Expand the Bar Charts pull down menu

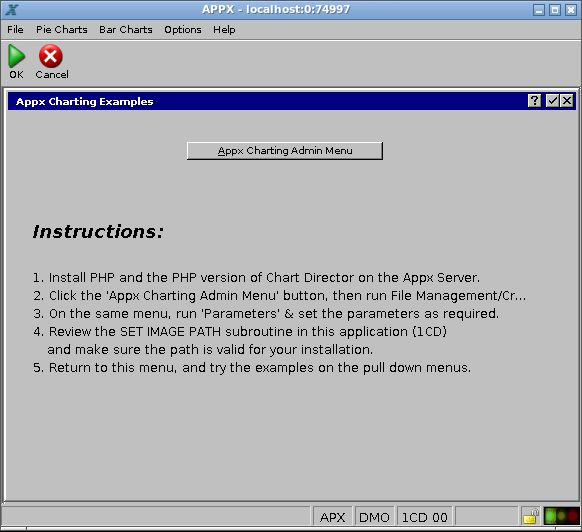[126, 30]
